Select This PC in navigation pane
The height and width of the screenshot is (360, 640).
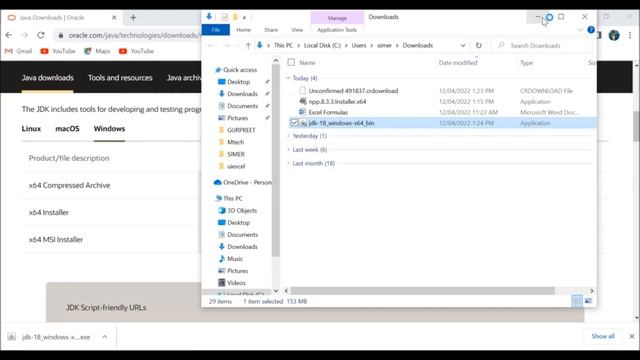pos(229,198)
